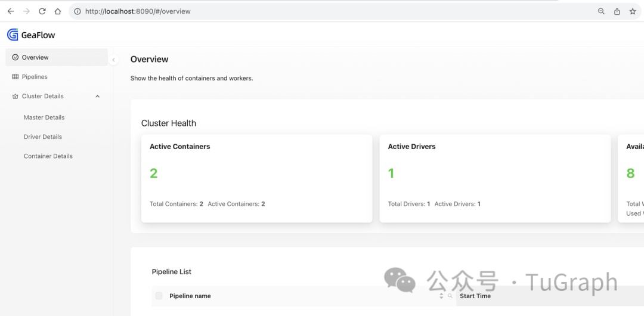Viewport: 644px width, 316px height.
Task: Click the site info icon in address bar
Action: (x=78, y=11)
